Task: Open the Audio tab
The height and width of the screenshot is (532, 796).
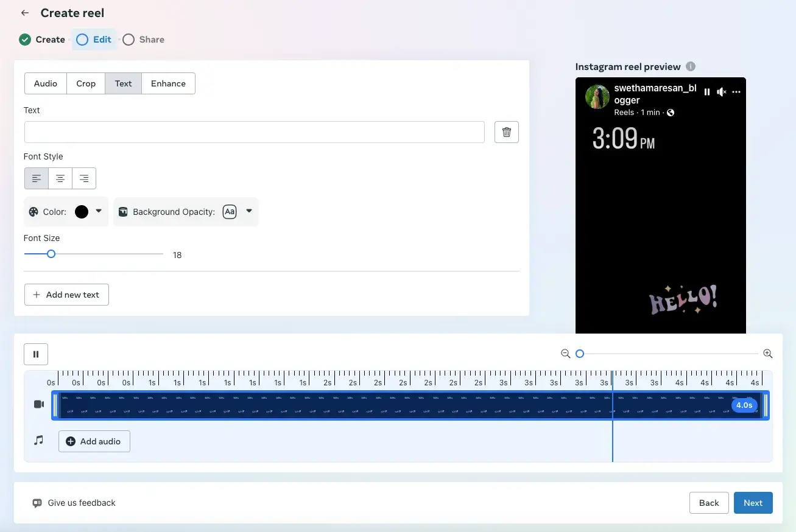Action: (46, 83)
